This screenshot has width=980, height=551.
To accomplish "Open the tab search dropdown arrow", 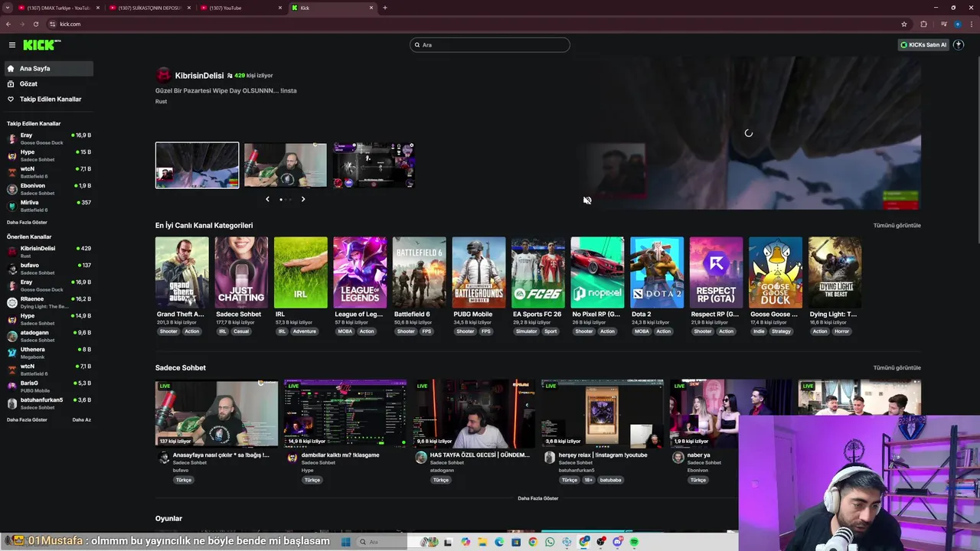I will tap(7, 8).
